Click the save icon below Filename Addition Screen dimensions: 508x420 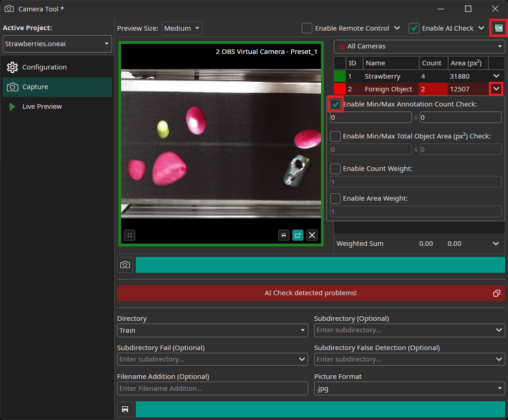[x=125, y=409]
